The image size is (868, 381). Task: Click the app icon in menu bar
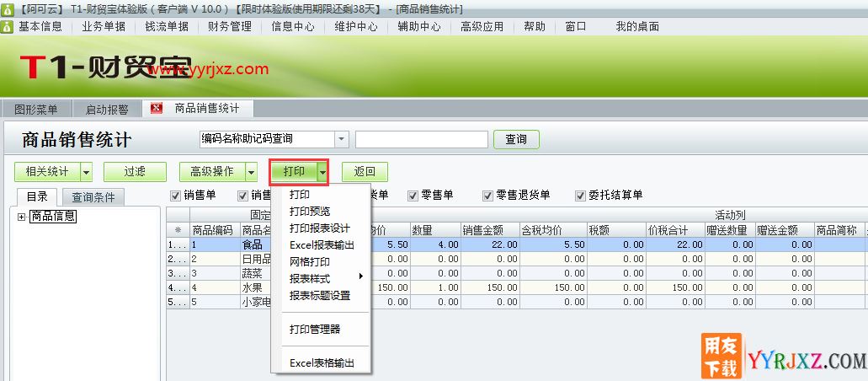click(7, 27)
